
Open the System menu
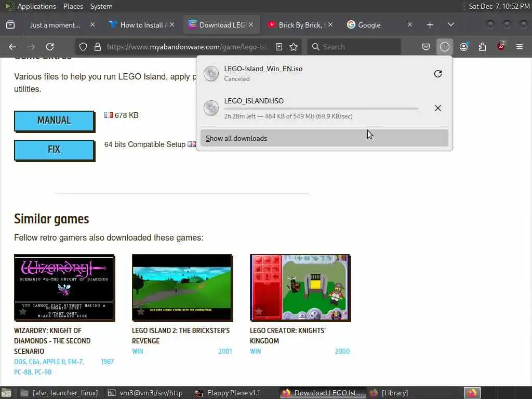click(x=101, y=6)
